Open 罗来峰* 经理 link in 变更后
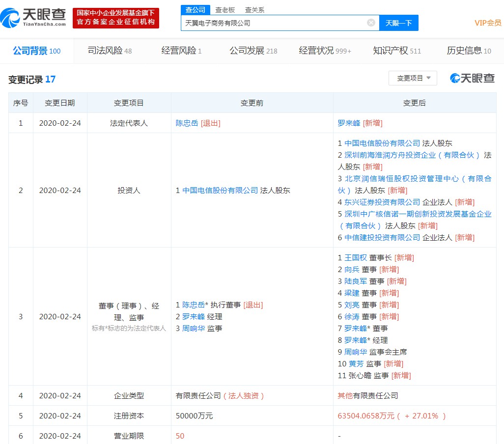504x444 pixels. tap(356, 340)
